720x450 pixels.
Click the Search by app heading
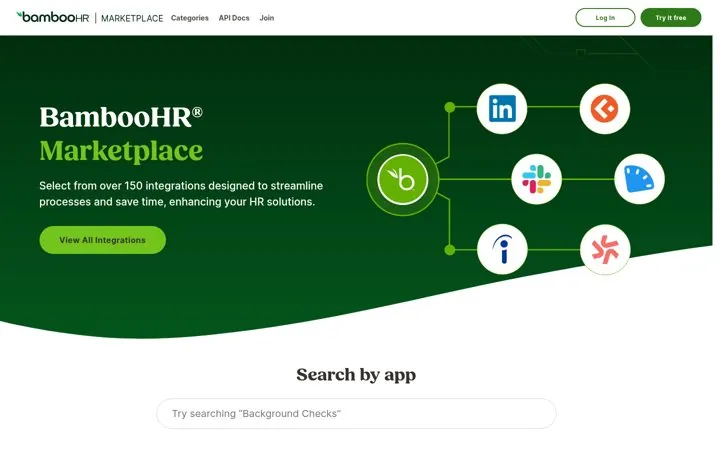tap(356, 375)
